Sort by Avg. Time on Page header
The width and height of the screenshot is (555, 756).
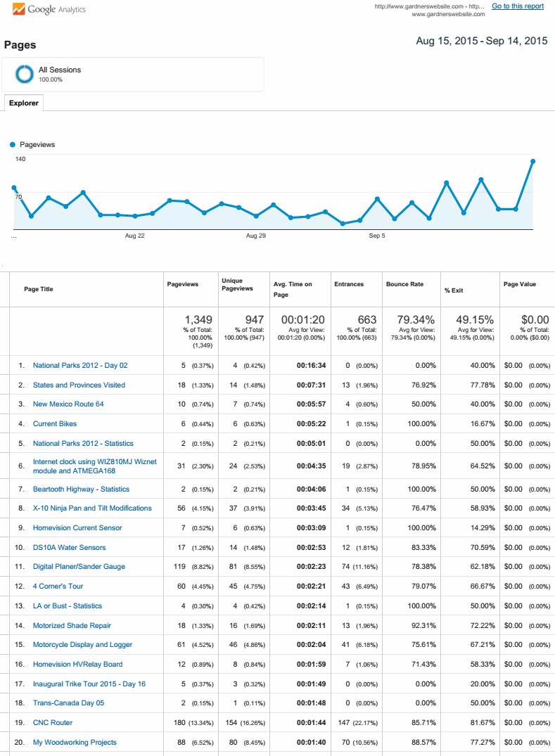293,289
